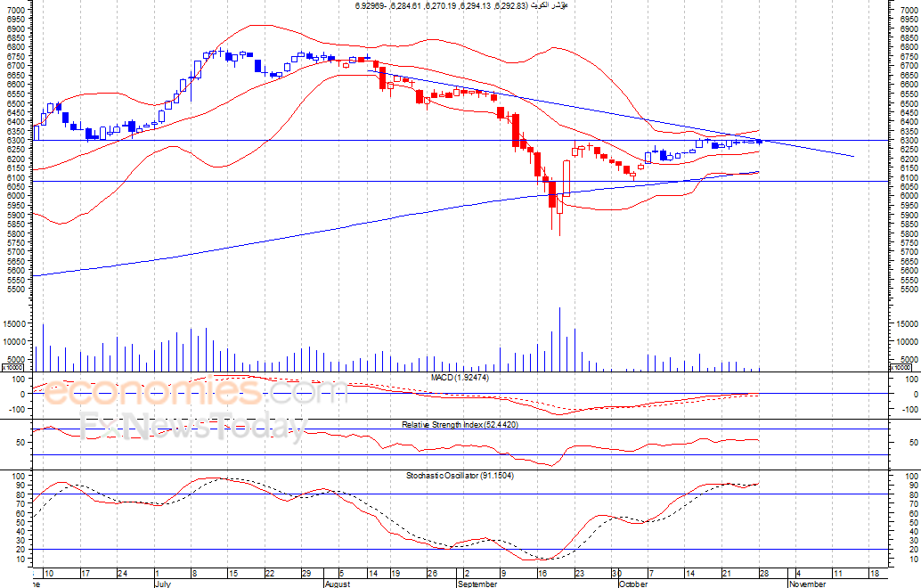Open the economies.com watermark link
Image resolution: width=921 pixels, height=588 pixels.
coord(196,392)
